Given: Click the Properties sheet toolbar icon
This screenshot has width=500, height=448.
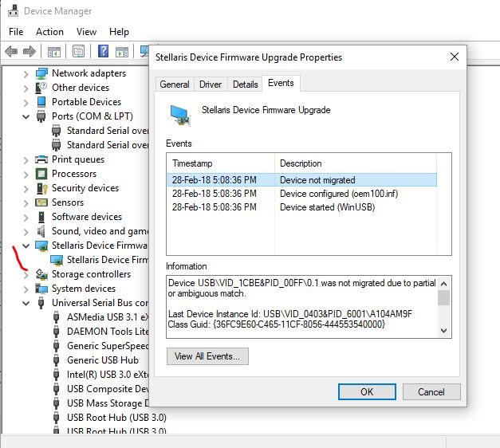Looking at the screenshot, I should pyautogui.click(x=78, y=51).
